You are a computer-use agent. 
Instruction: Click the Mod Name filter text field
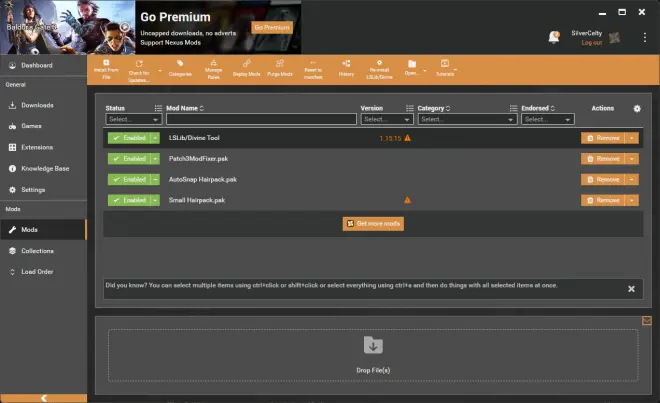pyautogui.click(x=262, y=119)
